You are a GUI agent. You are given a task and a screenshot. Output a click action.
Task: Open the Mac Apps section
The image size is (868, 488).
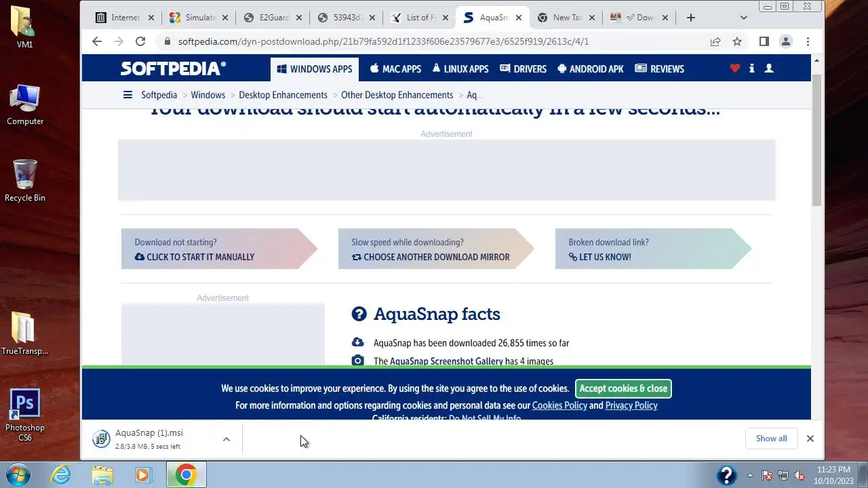(395, 69)
